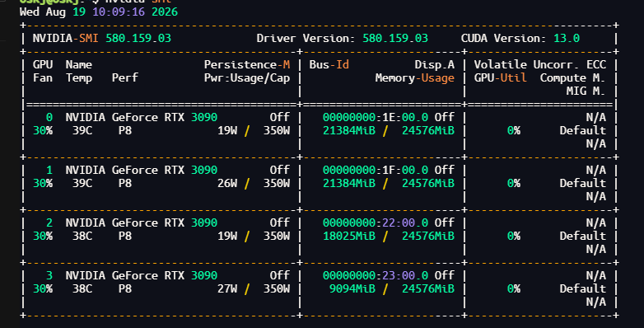Click memory usage 9094MiB for GPU 3
Image resolution: width=644 pixels, height=328 pixels.
(x=352, y=288)
